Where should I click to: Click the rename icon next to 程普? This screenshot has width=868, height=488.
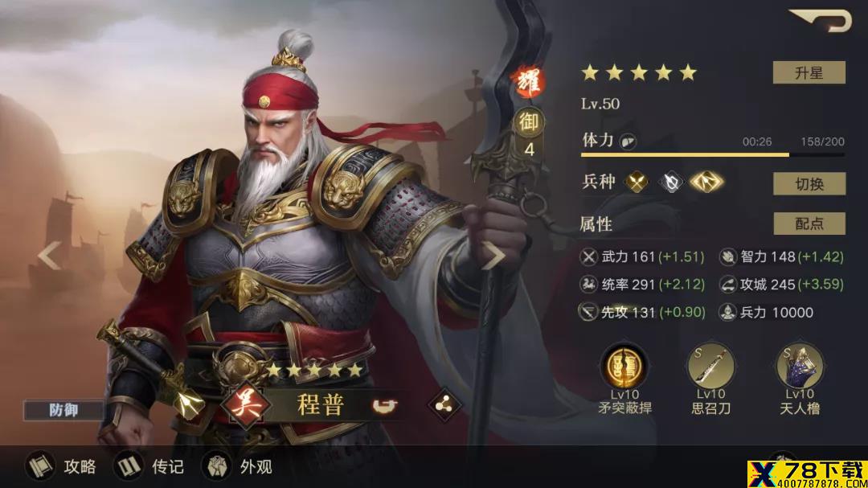[385, 406]
